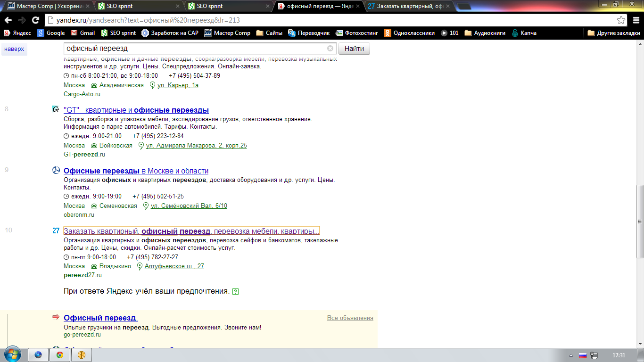Open the 101 bookmark
The height and width of the screenshot is (362, 644).
pyautogui.click(x=450, y=33)
